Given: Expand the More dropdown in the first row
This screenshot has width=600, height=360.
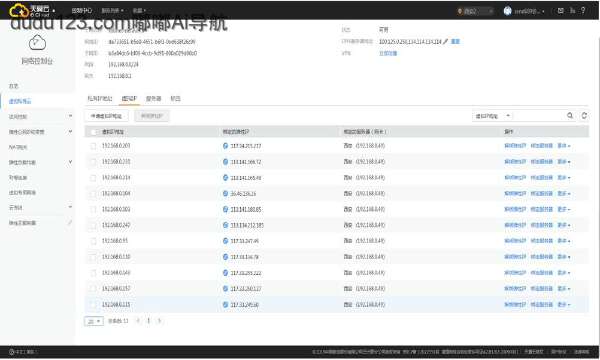Looking at the screenshot, I should (564, 146).
